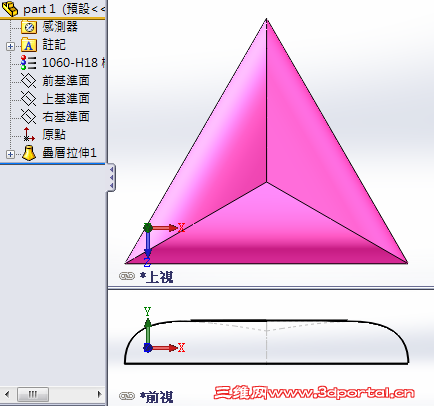Expand the 疊層拉伸1 feature node
Image resolution: width=434 pixels, height=406 pixels.
[10, 154]
